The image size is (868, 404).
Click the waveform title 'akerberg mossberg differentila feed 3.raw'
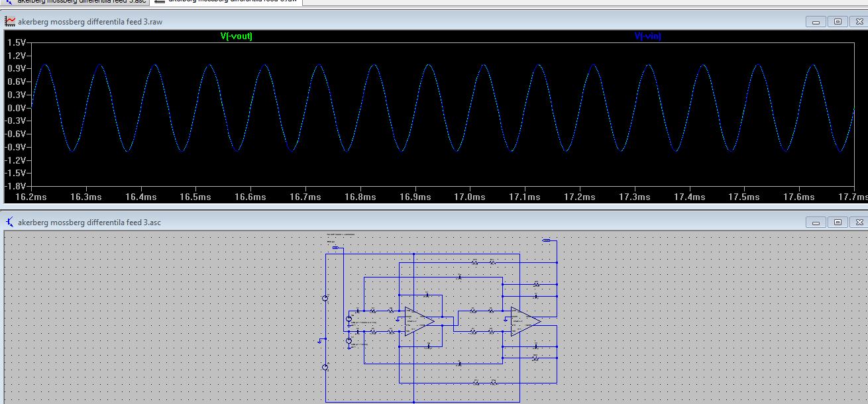point(90,22)
